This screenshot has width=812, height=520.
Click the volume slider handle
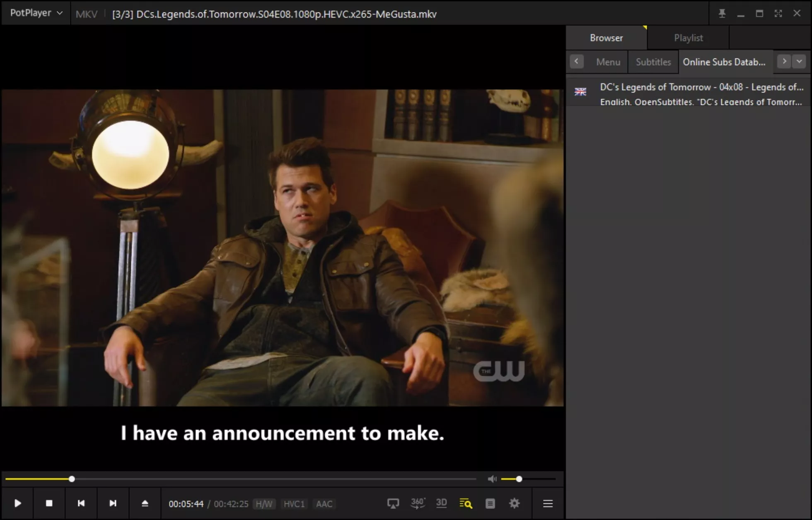point(519,479)
